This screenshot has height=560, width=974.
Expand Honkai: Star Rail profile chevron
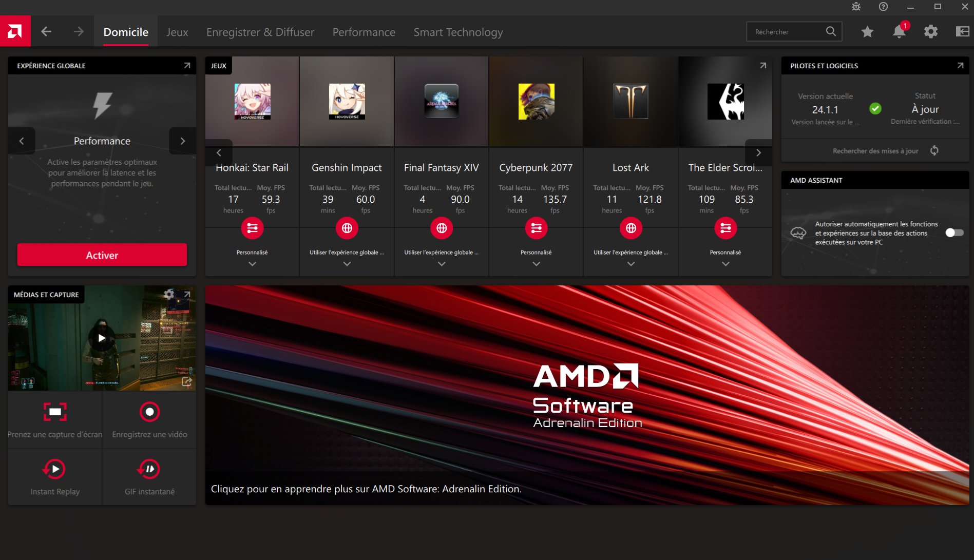[252, 264]
